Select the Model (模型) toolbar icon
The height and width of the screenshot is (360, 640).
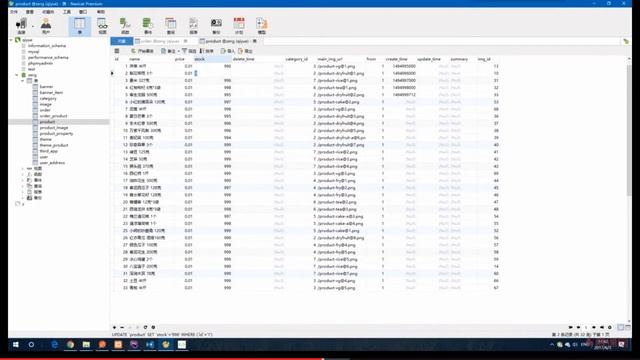coord(262,26)
